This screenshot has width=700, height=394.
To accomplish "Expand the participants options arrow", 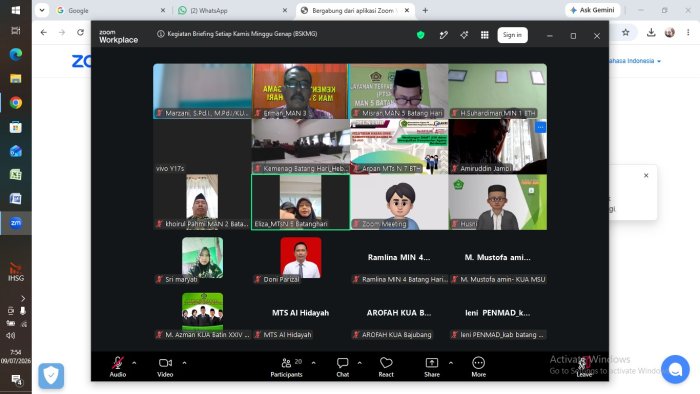I will [x=313, y=363].
